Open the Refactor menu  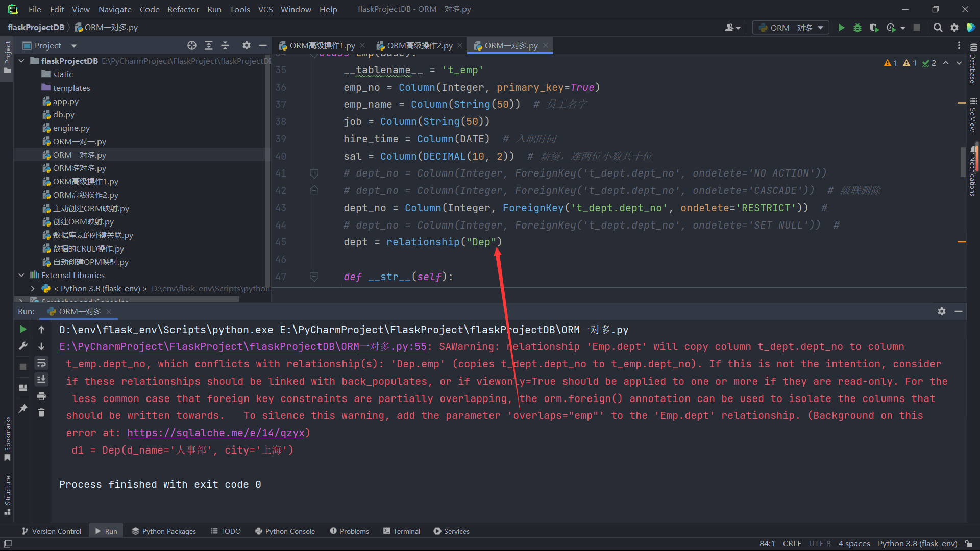tap(183, 9)
